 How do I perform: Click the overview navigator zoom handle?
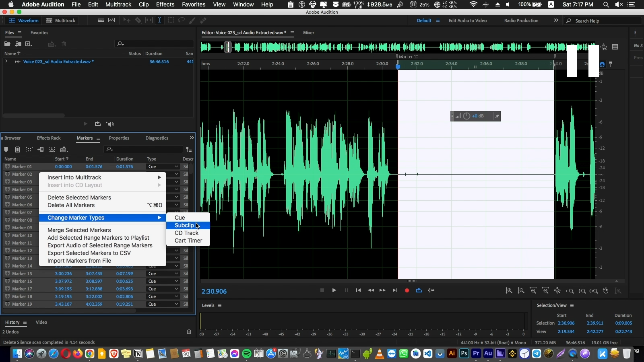pyautogui.click(x=228, y=47)
